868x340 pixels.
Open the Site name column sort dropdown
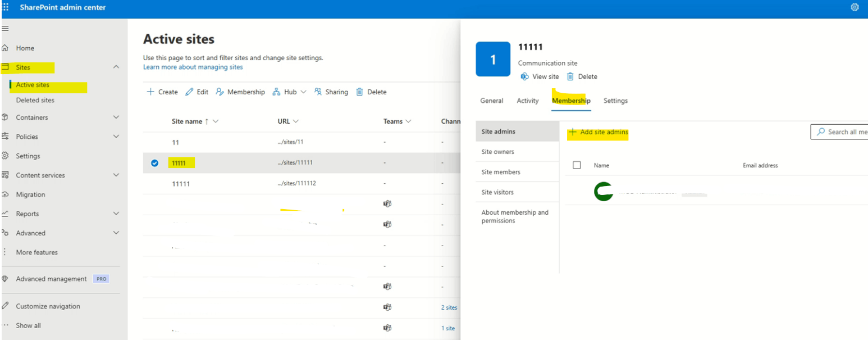point(216,121)
